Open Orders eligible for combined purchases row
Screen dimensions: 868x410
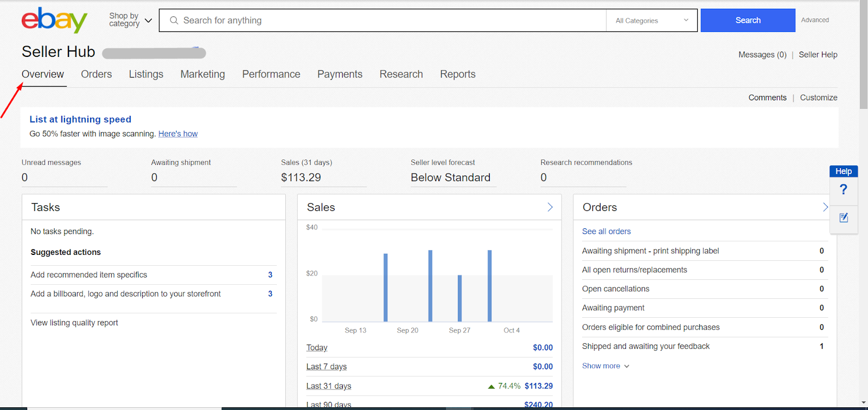point(705,328)
